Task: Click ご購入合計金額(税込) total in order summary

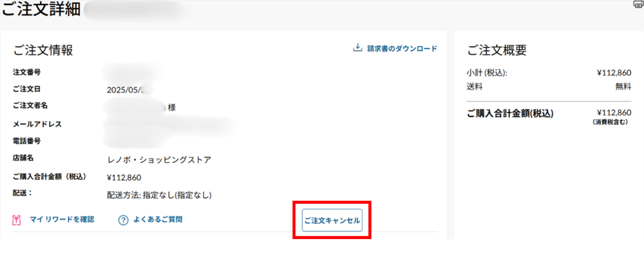Action: pyautogui.click(x=511, y=114)
